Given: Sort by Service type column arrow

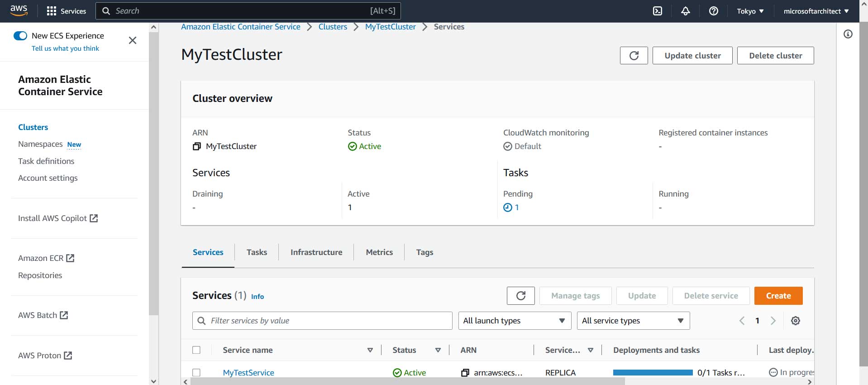Looking at the screenshot, I should tap(591, 350).
